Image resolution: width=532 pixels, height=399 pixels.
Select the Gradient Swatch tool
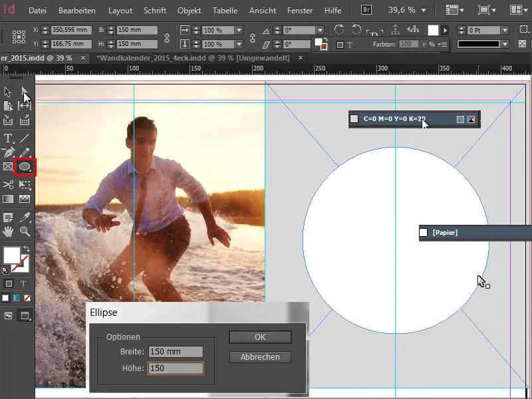click(x=8, y=199)
